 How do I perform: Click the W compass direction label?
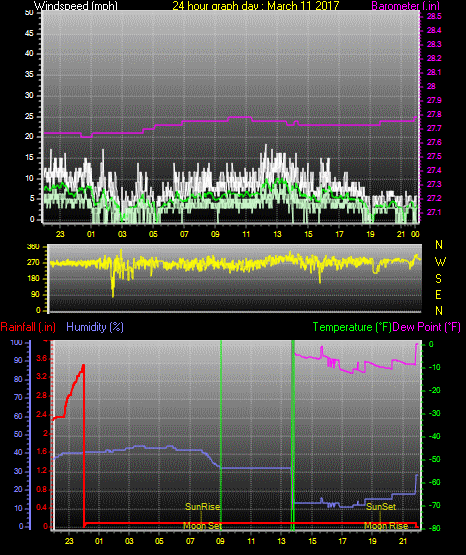[x=440, y=262]
